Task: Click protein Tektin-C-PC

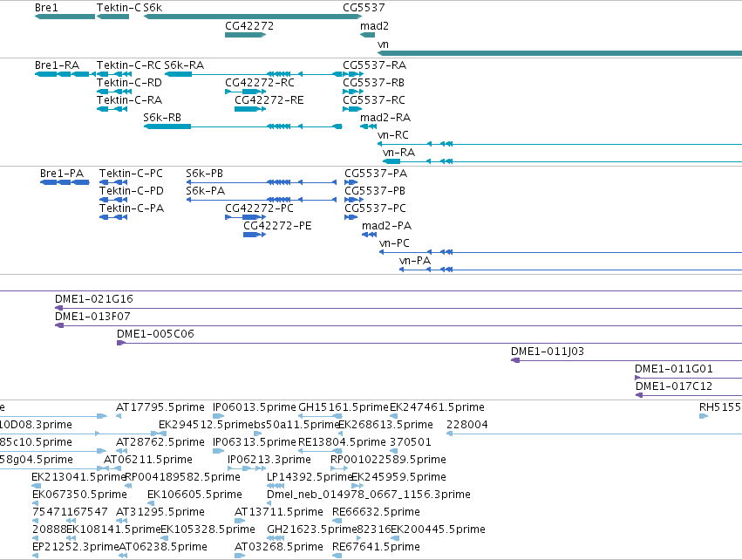Action: [x=113, y=182]
